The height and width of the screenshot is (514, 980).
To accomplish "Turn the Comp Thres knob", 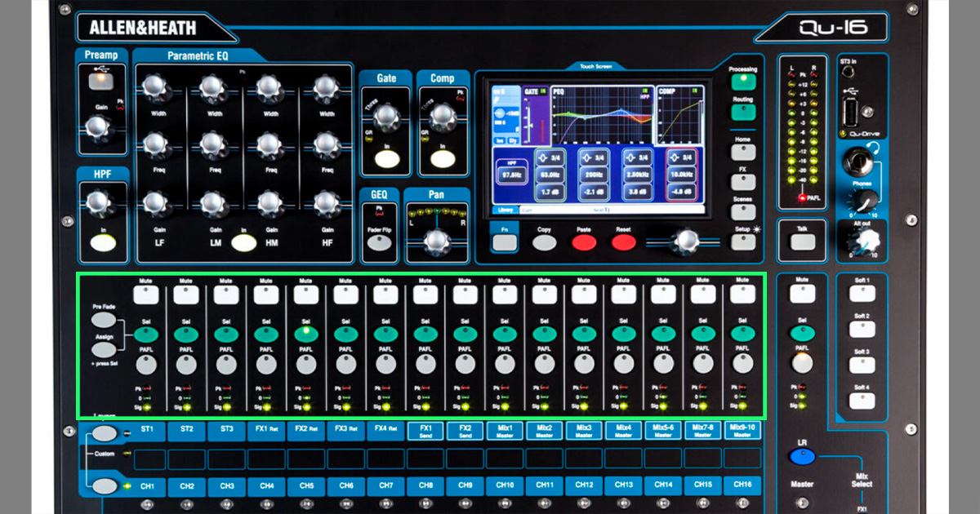I will point(442,117).
